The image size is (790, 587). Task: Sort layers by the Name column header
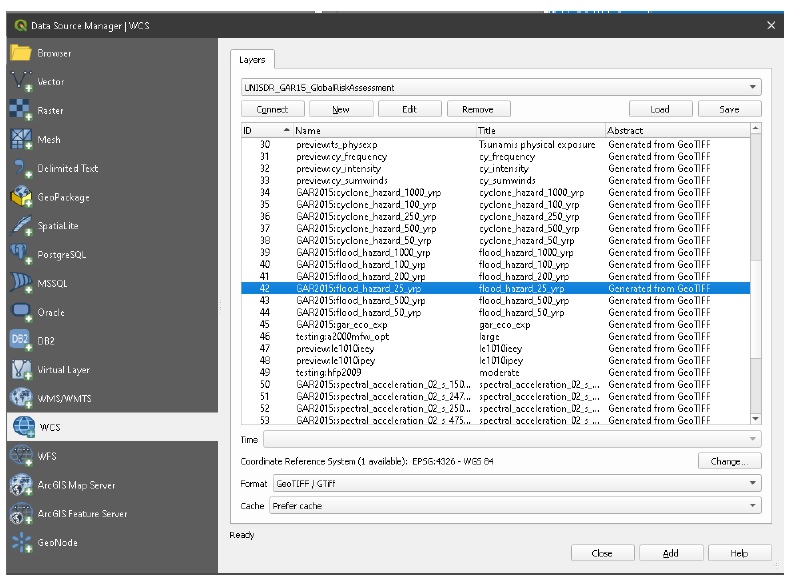[x=384, y=131]
